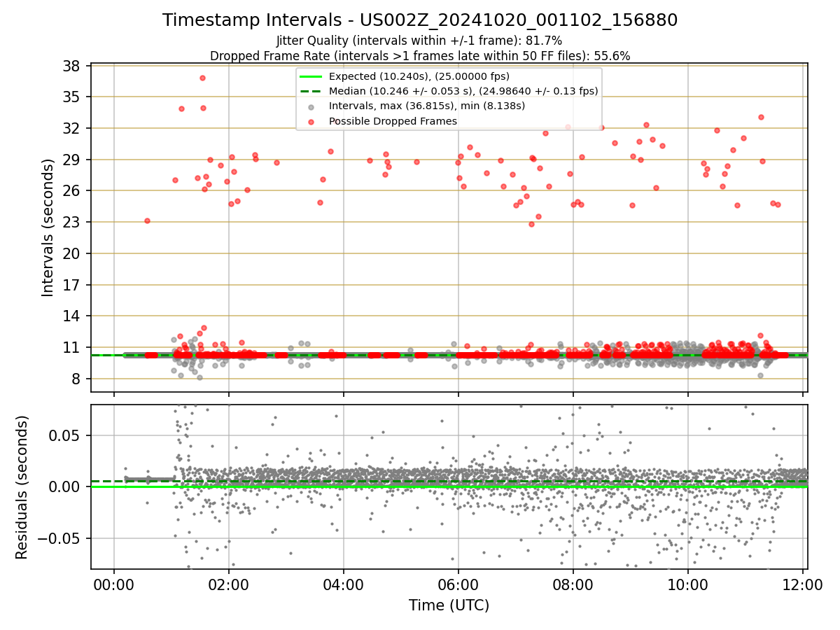
Task: Click the legend entry 'Expected (10.240s), (25.00000 fps)'
Action: pyautogui.click(x=419, y=76)
